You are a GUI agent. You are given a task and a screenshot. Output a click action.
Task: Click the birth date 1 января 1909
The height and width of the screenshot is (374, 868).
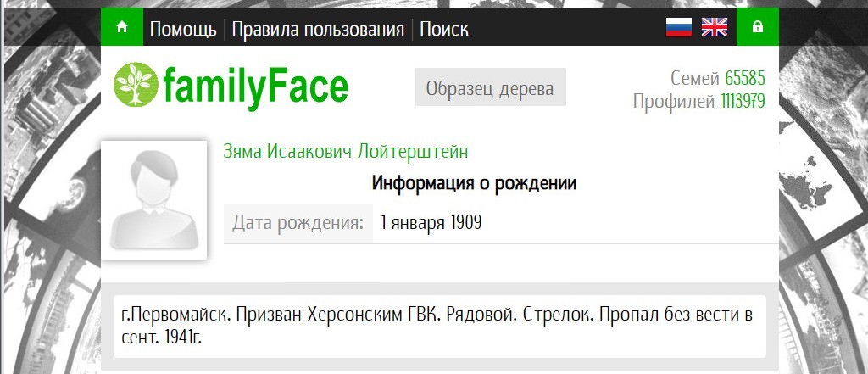tap(431, 223)
